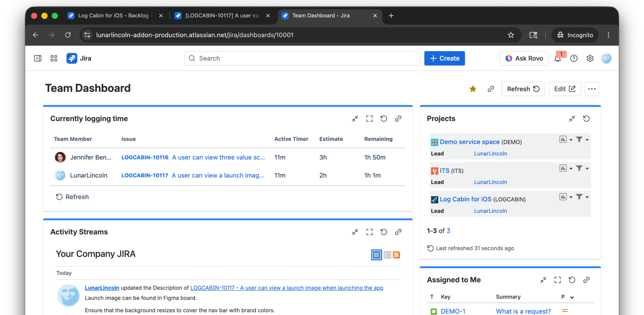The image size is (644, 315).
Task: Copy link to Currently logging time gadget
Action: (398, 119)
